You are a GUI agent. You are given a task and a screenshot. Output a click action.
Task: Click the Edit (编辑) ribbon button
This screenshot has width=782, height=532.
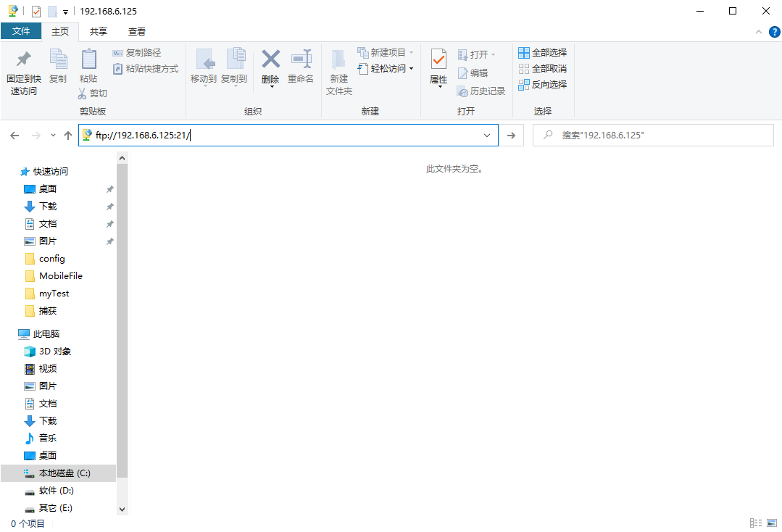[x=473, y=72]
